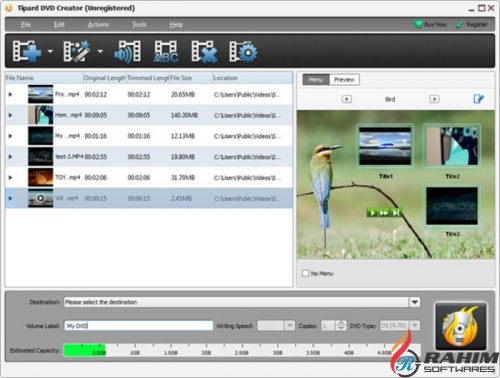Click the Volume Label text field
This screenshot has height=378, width=500.
[x=138, y=325]
